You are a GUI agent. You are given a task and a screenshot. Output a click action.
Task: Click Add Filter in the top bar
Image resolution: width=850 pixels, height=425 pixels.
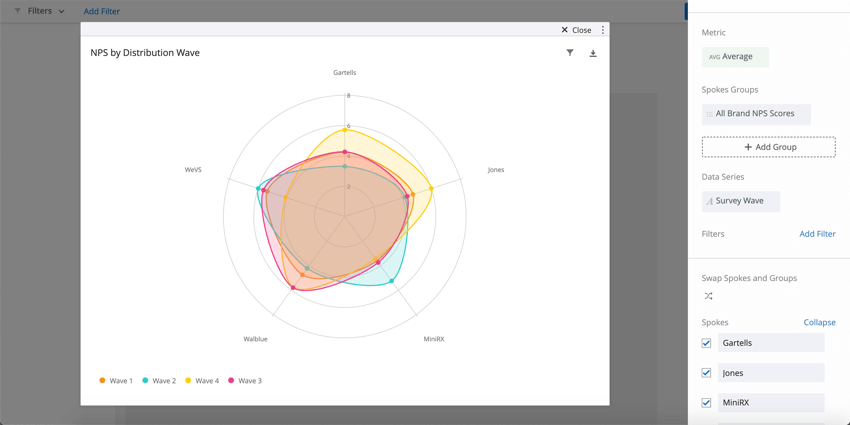(101, 12)
